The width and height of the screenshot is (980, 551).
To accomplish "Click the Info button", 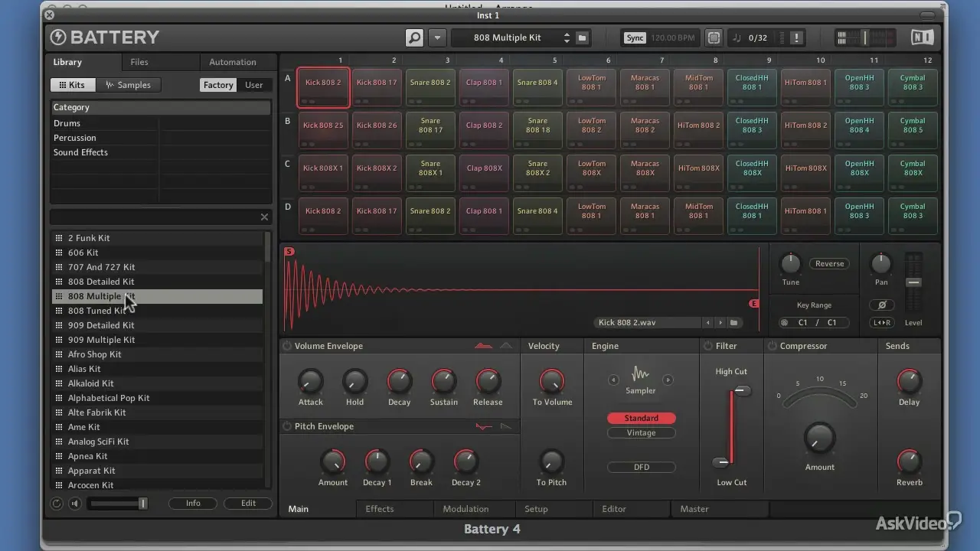I will pos(193,503).
